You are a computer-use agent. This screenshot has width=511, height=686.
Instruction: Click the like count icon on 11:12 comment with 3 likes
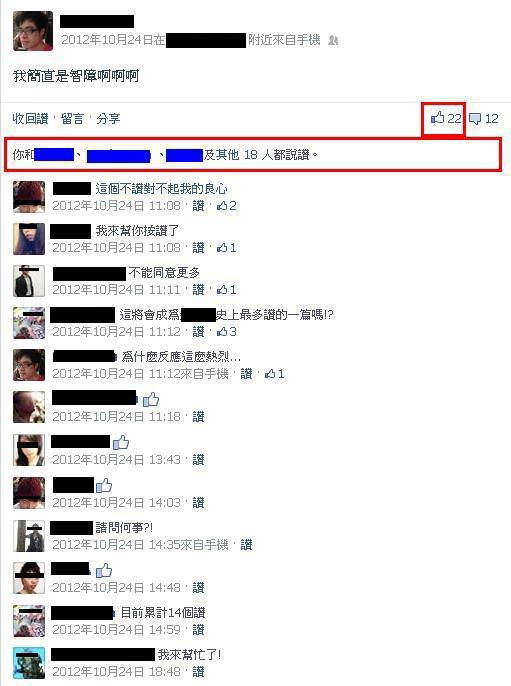tap(227, 332)
